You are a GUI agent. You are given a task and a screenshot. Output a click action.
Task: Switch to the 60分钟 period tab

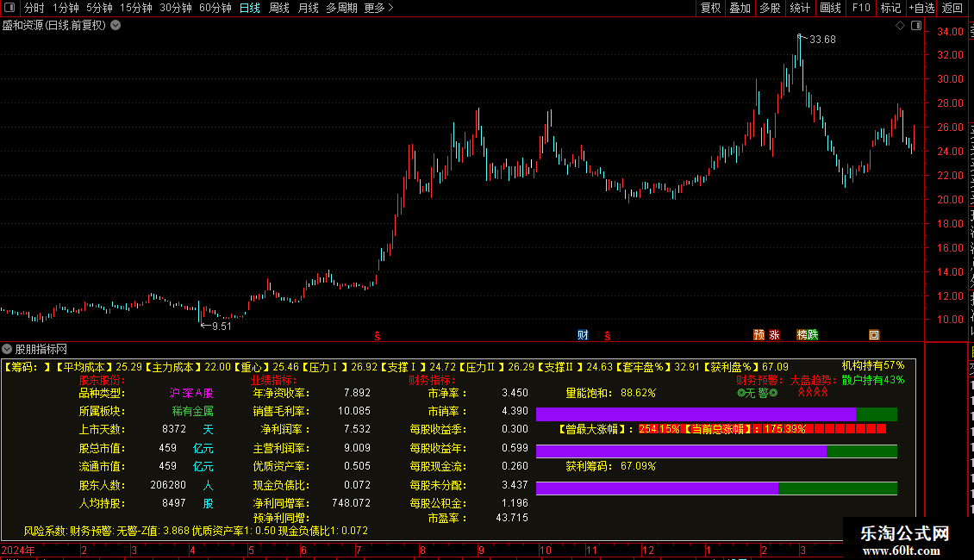point(215,8)
